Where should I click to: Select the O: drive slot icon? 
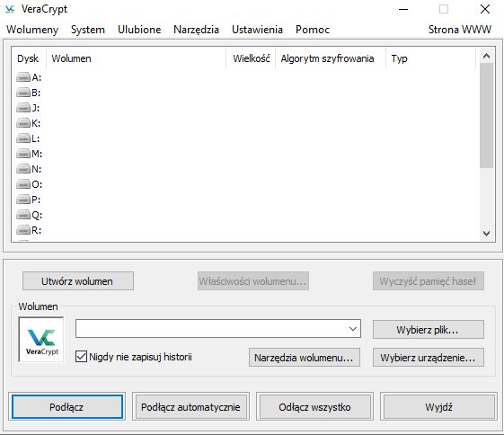click(23, 184)
